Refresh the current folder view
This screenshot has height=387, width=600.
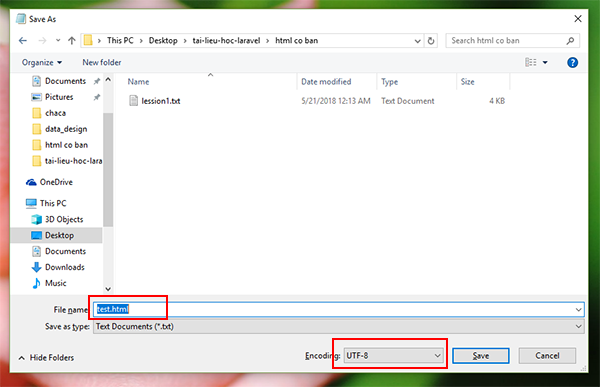[431, 41]
